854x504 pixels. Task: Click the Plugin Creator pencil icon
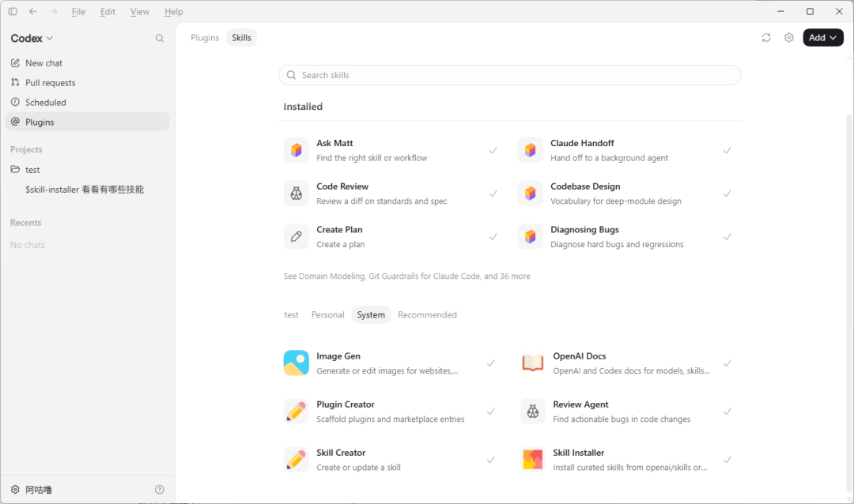(x=297, y=412)
